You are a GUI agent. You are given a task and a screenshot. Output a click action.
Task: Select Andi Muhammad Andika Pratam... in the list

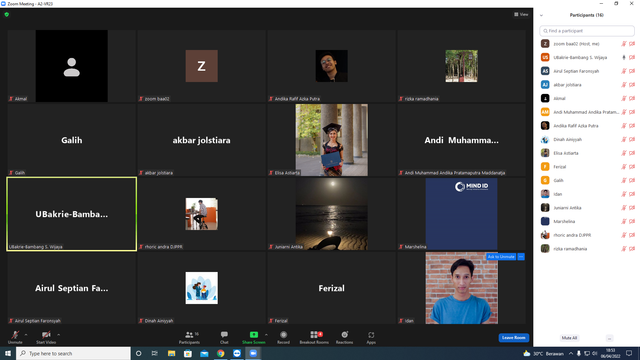click(587, 112)
